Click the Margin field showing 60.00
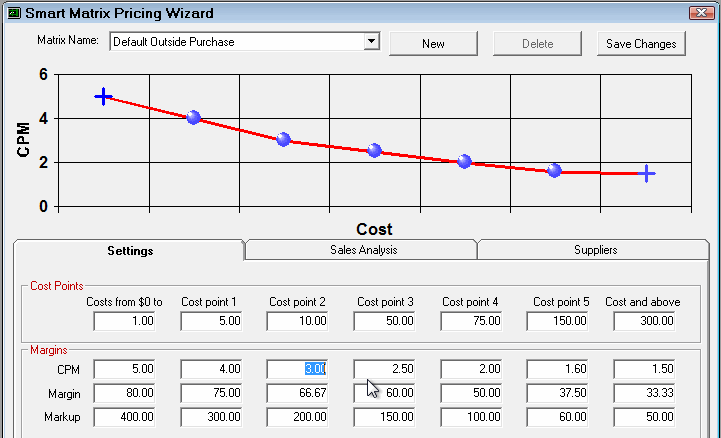721x438 pixels. 384,393
